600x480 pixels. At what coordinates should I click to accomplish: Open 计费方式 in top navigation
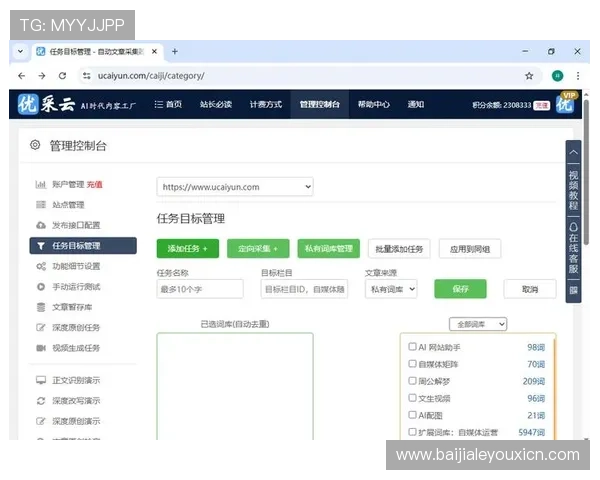tap(266, 104)
